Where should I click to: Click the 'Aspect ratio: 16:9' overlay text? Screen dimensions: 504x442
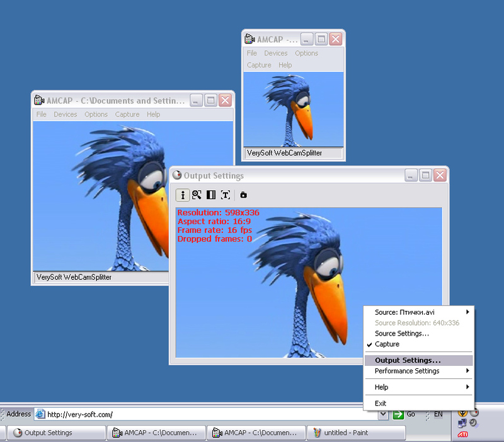(214, 222)
